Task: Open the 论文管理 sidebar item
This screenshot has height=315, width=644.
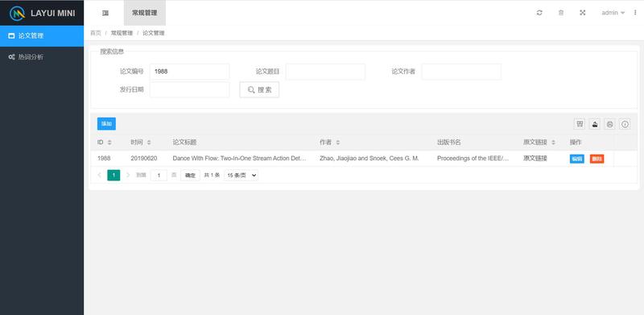Action: tap(42, 35)
